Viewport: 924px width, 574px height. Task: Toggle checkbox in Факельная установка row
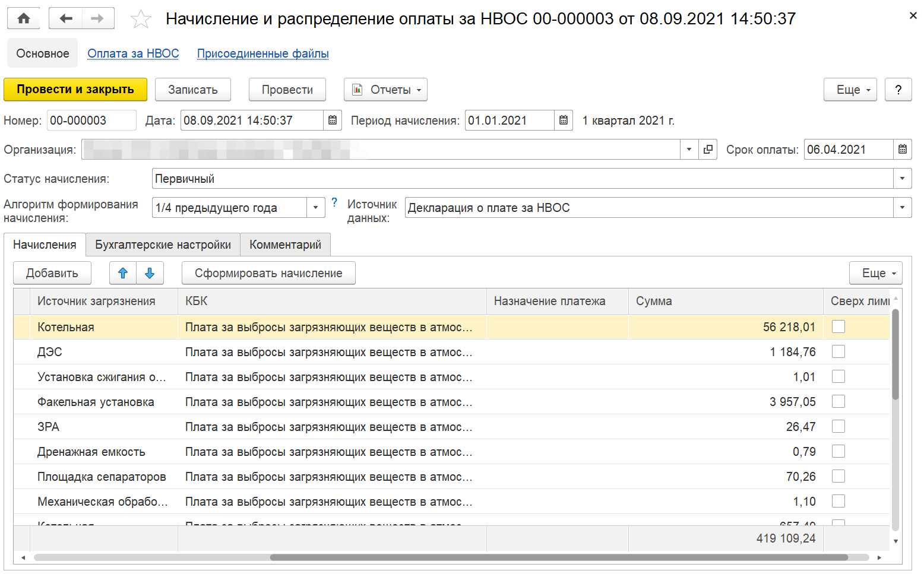[x=838, y=401]
